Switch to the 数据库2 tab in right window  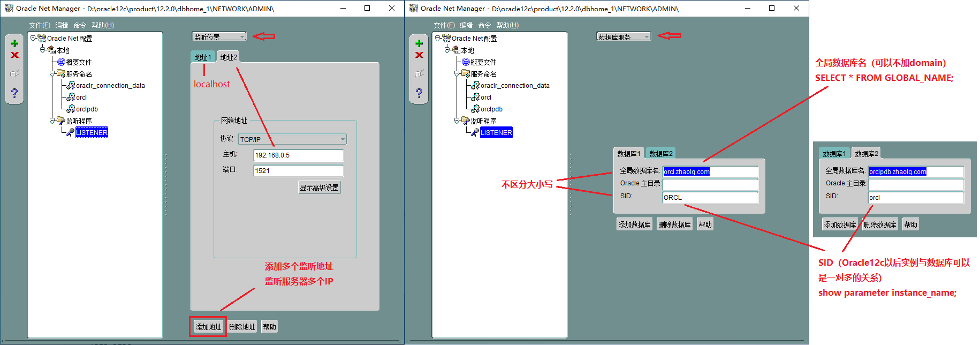coord(660,154)
